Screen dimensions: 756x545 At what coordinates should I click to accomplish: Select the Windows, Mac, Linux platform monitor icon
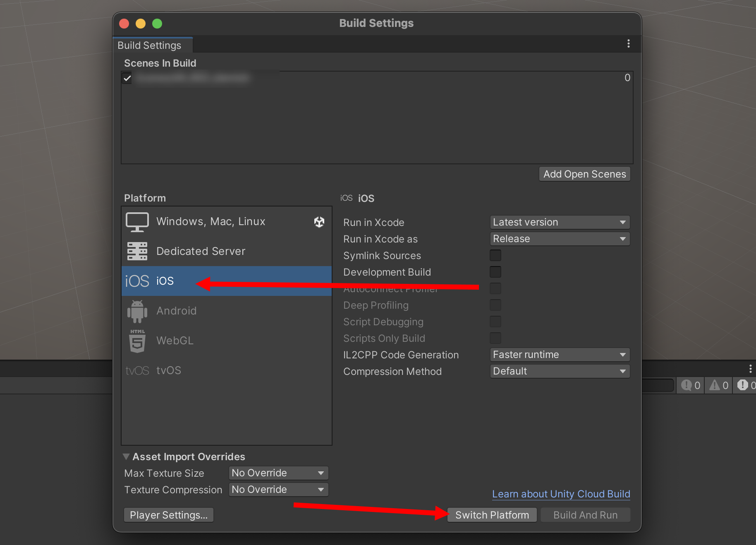pyautogui.click(x=137, y=222)
